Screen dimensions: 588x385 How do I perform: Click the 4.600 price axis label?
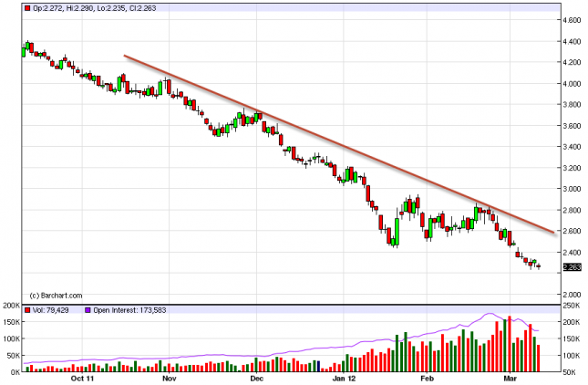tap(573, 20)
